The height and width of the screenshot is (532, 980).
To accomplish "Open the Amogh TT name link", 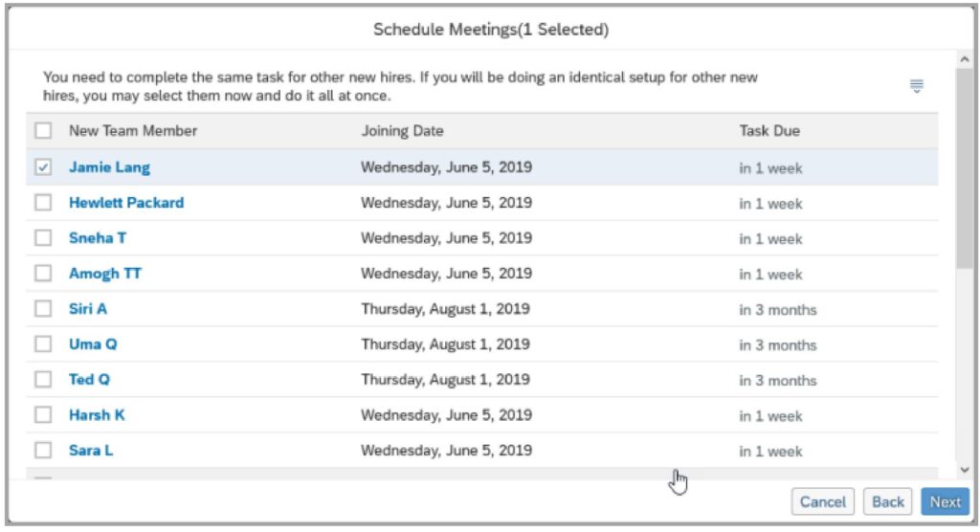I will (x=105, y=274).
